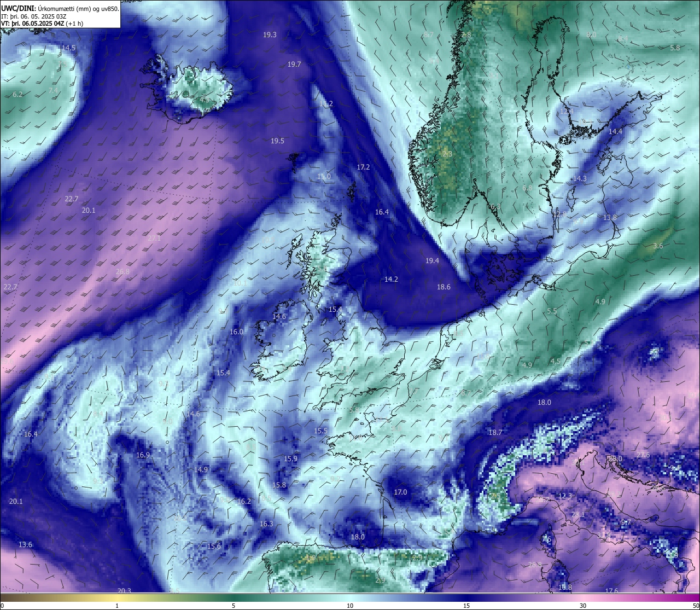This screenshot has height=610, width=700.
Task: Click the UWC/DINI Úrkomumætti title text
Action: [x=60, y=8]
